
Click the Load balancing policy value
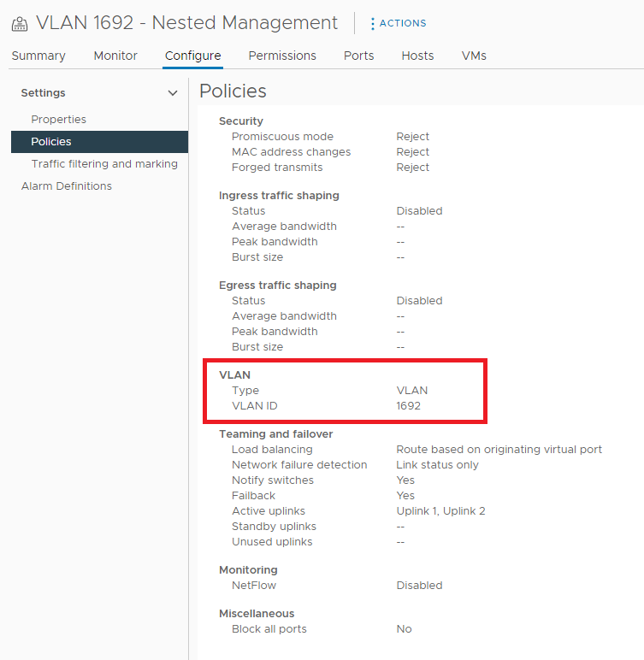[x=499, y=450]
